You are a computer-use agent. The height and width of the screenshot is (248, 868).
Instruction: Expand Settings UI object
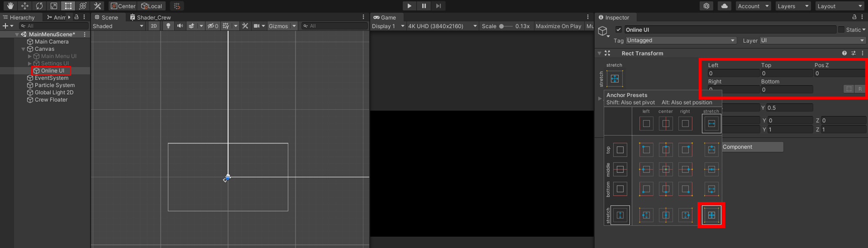pyautogui.click(x=30, y=63)
